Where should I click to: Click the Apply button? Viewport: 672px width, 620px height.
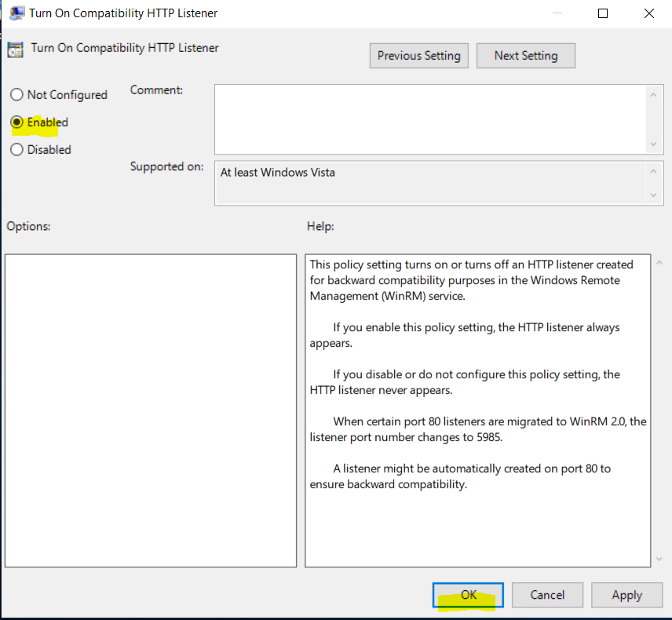627,595
